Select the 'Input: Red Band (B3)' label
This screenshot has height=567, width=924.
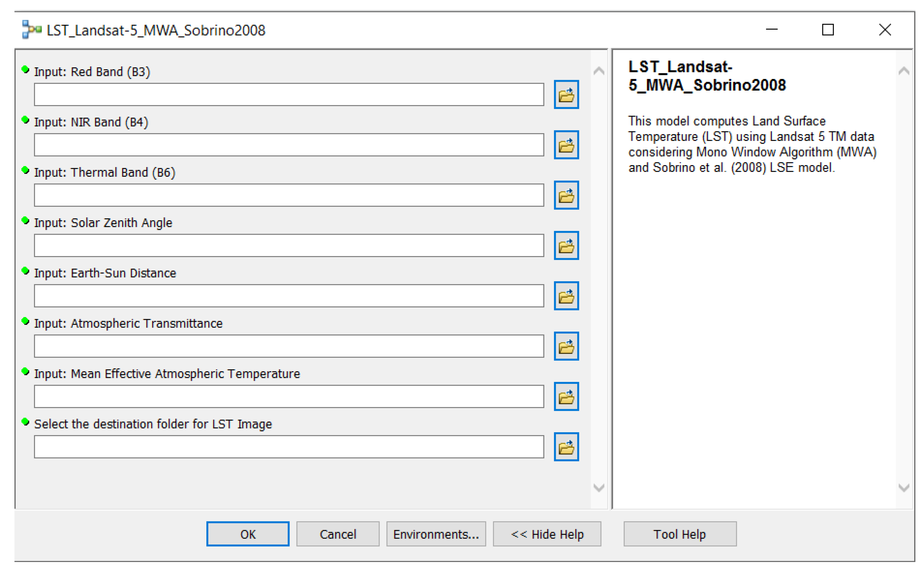pos(92,72)
